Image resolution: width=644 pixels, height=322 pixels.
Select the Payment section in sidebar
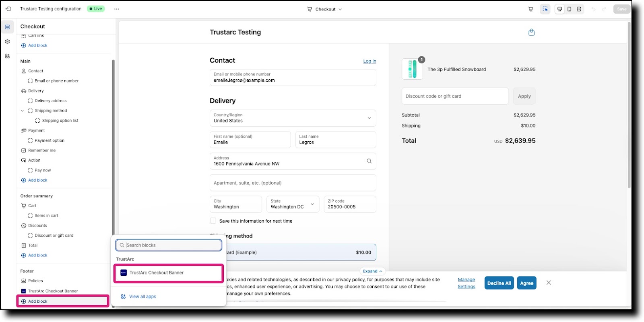click(36, 130)
